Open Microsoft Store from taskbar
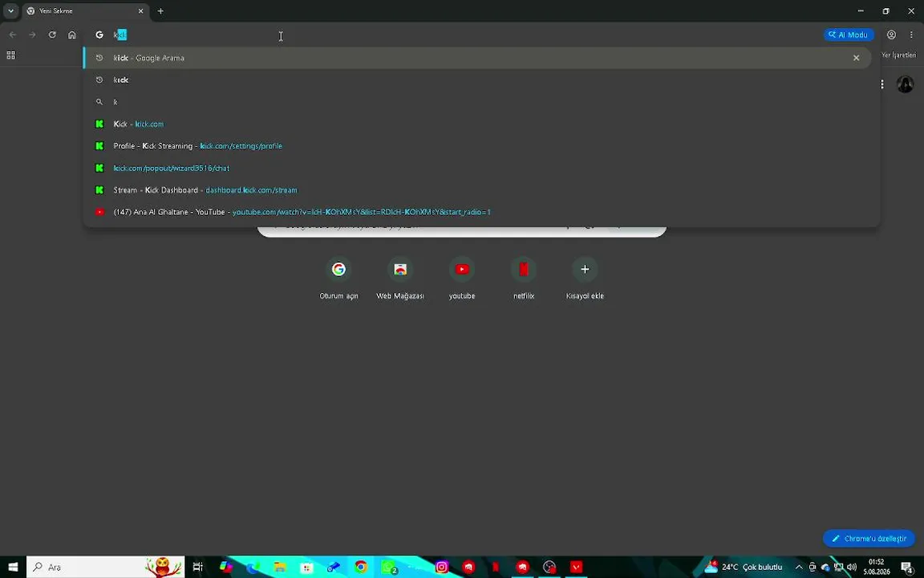 click(306, 567)
